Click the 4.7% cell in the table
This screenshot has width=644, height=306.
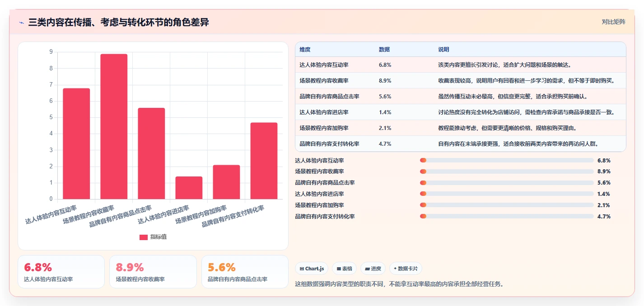click(x=385, y=144)
